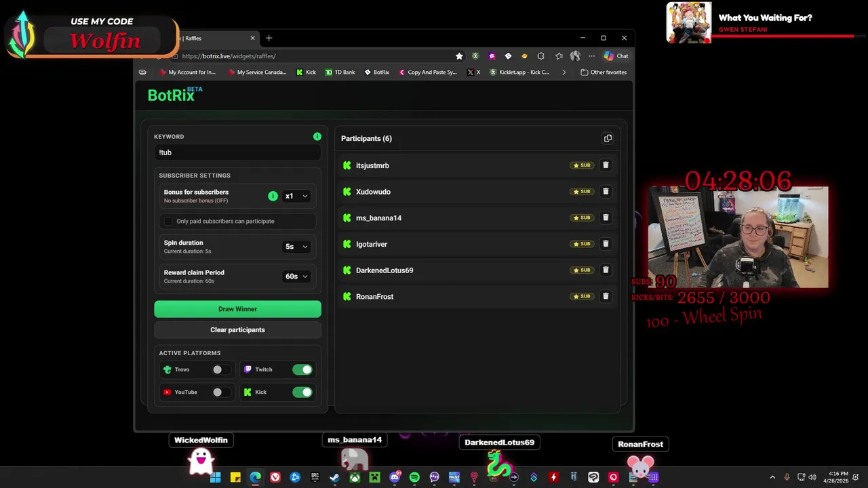The image size is (868, 488).
Task: Click Clear participants button
Action: click(237, 329)
